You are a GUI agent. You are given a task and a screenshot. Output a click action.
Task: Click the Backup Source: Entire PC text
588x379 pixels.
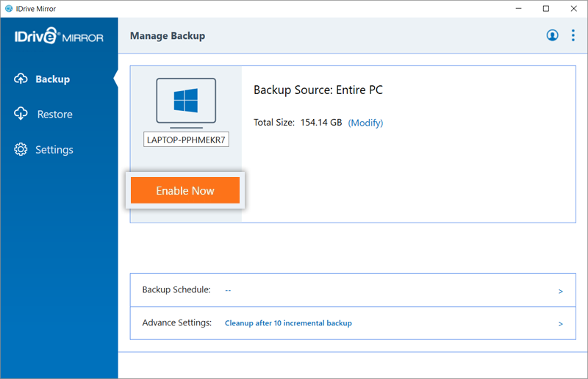click(318, 90)
